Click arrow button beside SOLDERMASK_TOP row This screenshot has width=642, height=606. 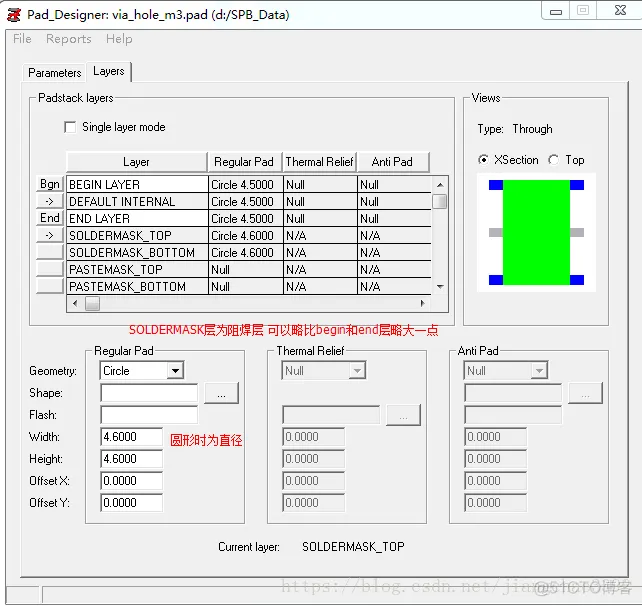click(50, 235)
